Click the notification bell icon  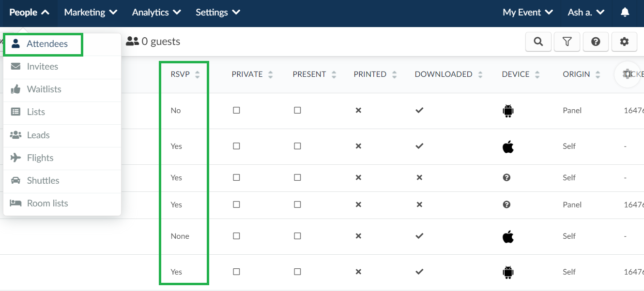(x=625, y=12)
